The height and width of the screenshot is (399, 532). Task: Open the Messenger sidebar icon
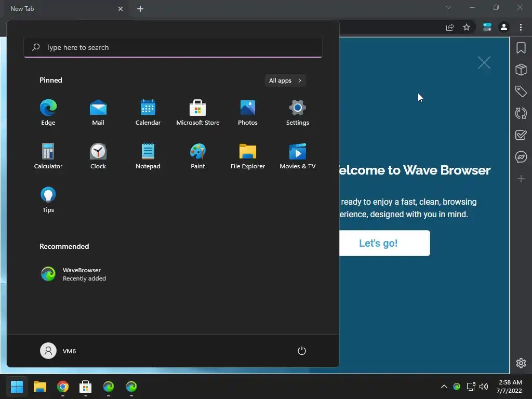521,157
